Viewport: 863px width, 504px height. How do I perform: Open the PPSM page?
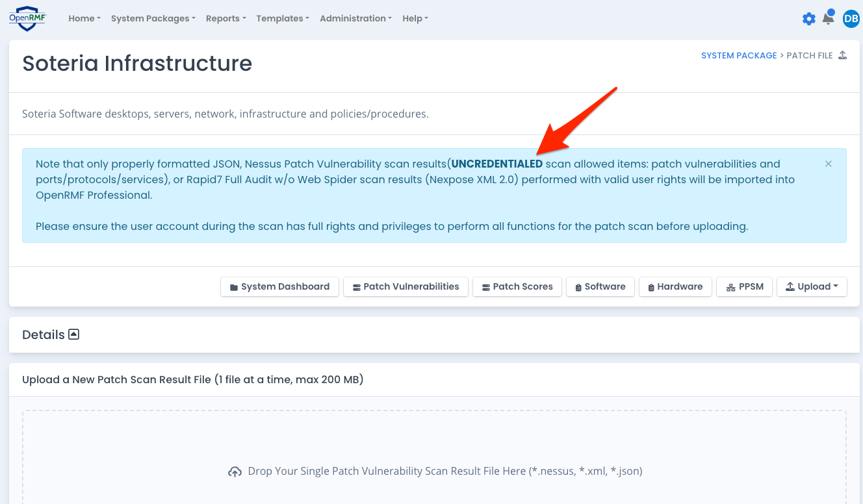745,286
